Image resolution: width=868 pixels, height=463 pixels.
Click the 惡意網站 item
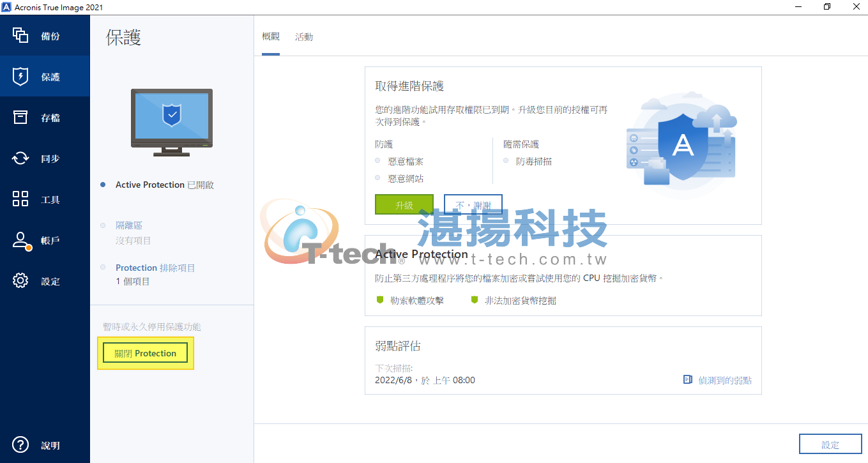pyautogui.click(x=406, y=179)
